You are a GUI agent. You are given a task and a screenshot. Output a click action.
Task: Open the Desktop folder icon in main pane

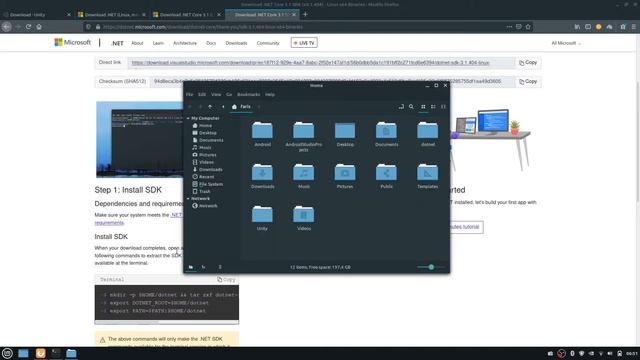pyautogui.click(x=345, y=134)
